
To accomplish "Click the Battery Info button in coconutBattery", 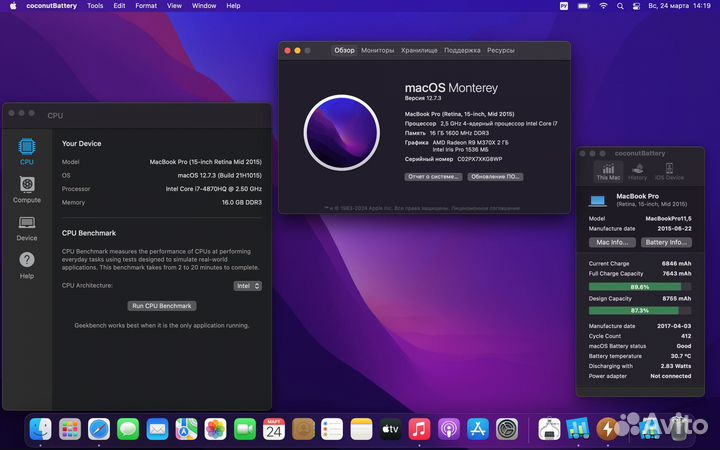I will click(666, 242).
